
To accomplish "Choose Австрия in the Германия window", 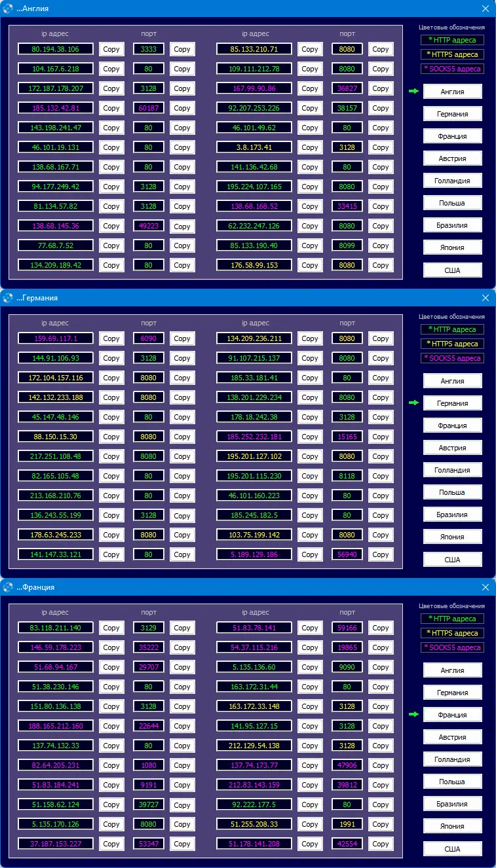I will pyautogui.click(x=453, y=448).
